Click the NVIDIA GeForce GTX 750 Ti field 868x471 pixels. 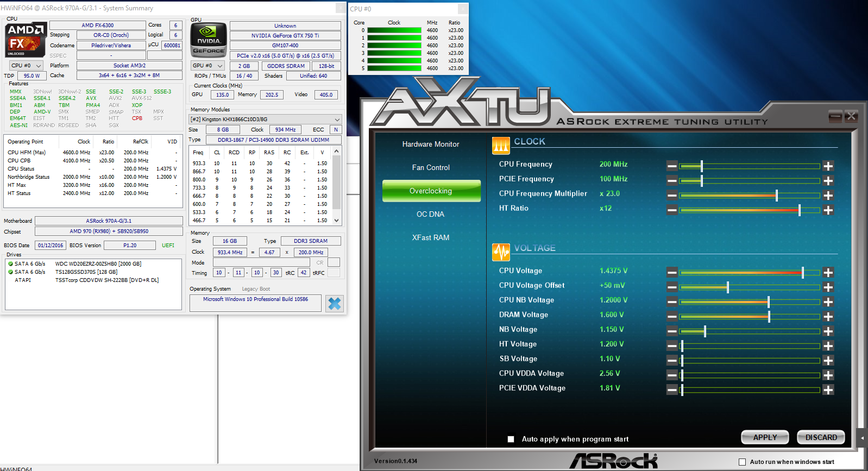click(285, 36)
